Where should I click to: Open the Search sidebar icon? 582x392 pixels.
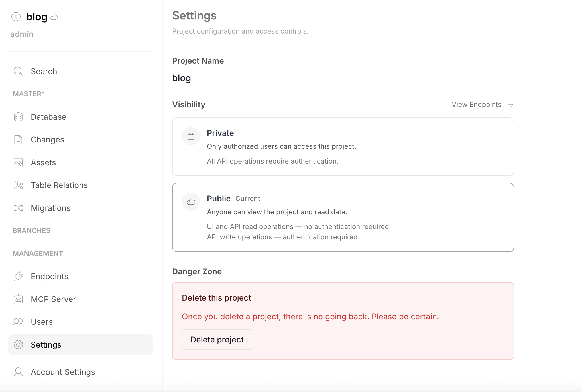(x=18, y=71)
